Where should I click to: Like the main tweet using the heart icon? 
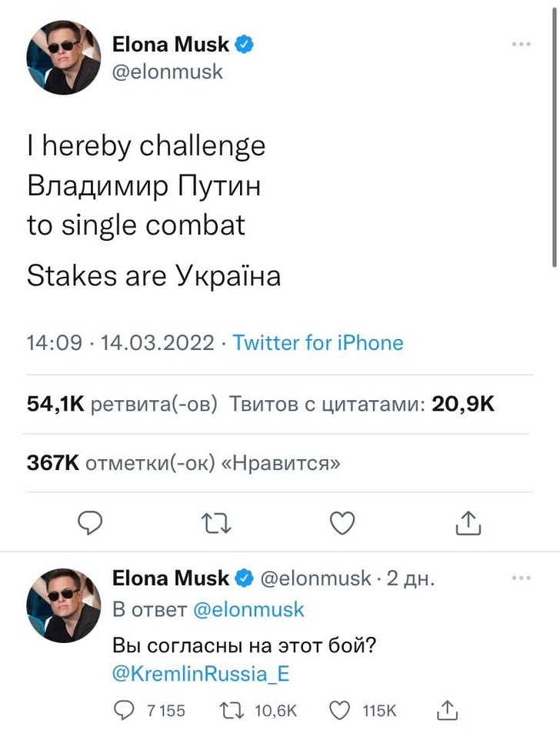coord(342,522)
